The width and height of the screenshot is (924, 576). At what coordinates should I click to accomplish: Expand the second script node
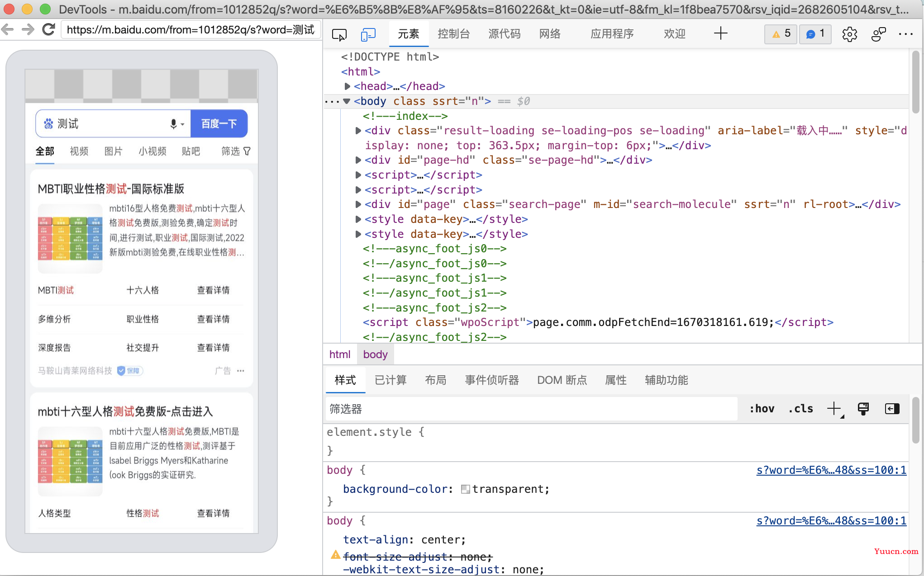[358, 190]
